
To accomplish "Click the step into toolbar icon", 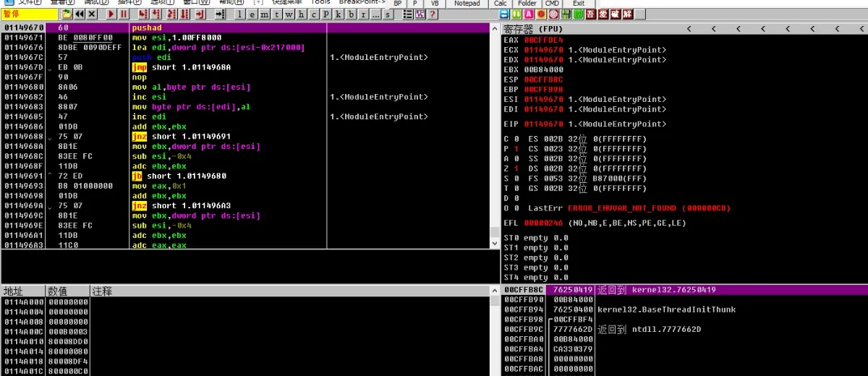I will pos(143,14).
